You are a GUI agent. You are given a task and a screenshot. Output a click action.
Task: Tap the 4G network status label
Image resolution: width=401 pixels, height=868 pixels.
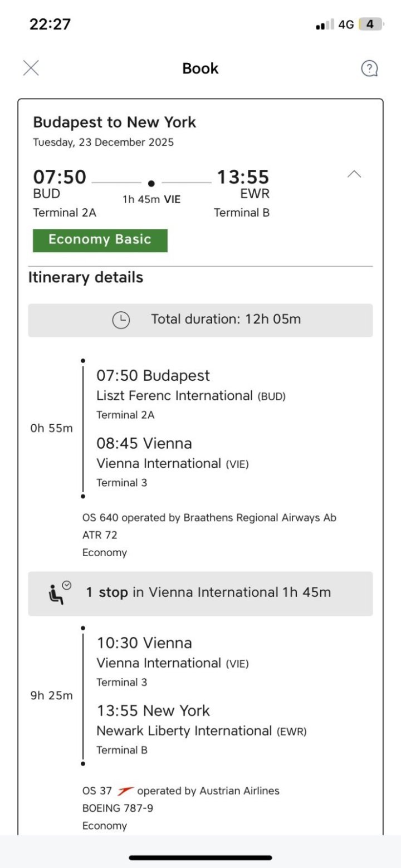coord(346,24)
